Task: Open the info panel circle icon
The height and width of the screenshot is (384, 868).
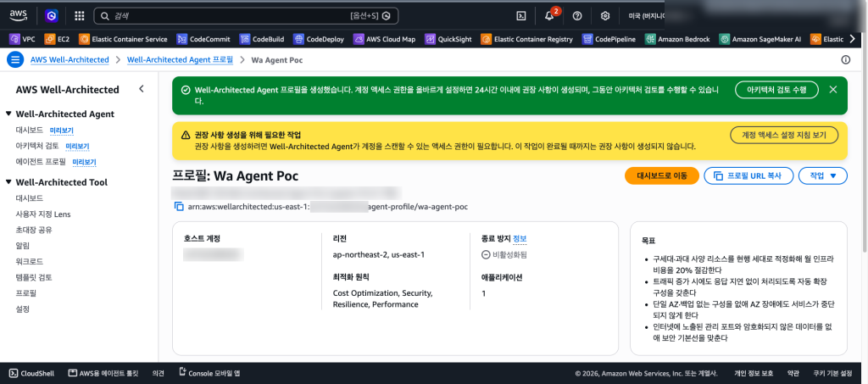Action: (x=845, y=59)
